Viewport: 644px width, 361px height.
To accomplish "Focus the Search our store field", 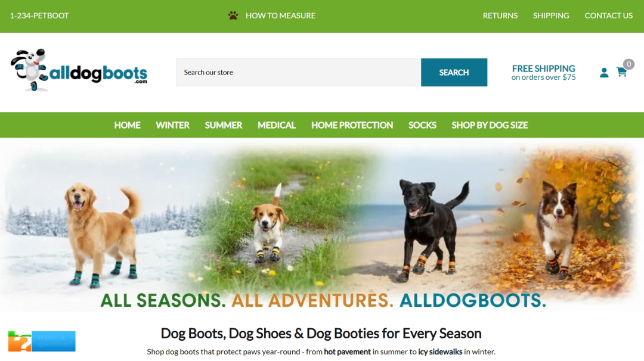I will coord(298,72).
